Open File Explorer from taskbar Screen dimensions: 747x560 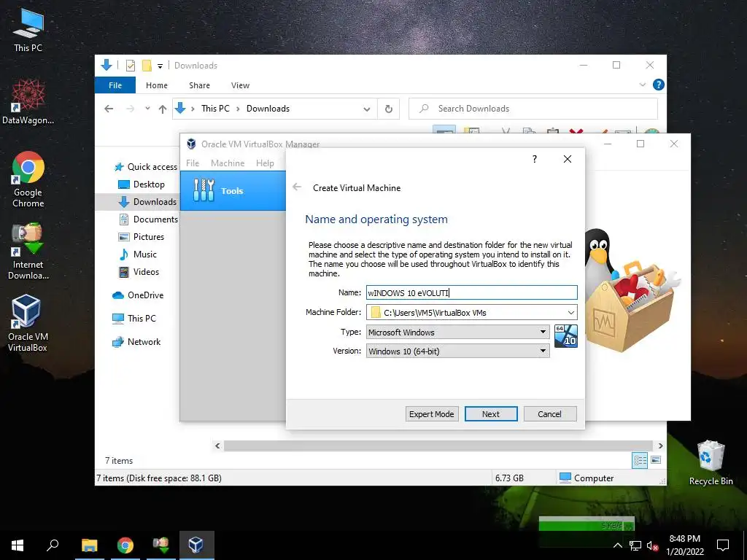[89, 545]
